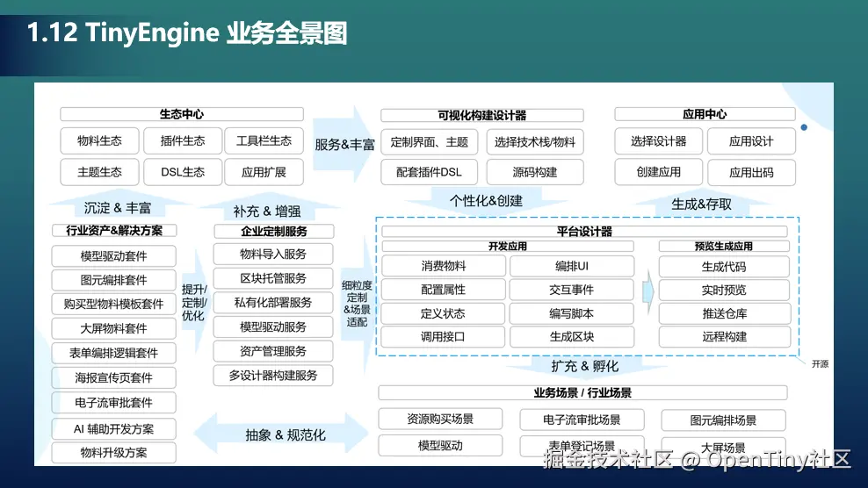The width and height of the screenshot is (868, 488).
Task: Click the 应用中心 header
Action: pyautogui.click(x=705, y=114)
